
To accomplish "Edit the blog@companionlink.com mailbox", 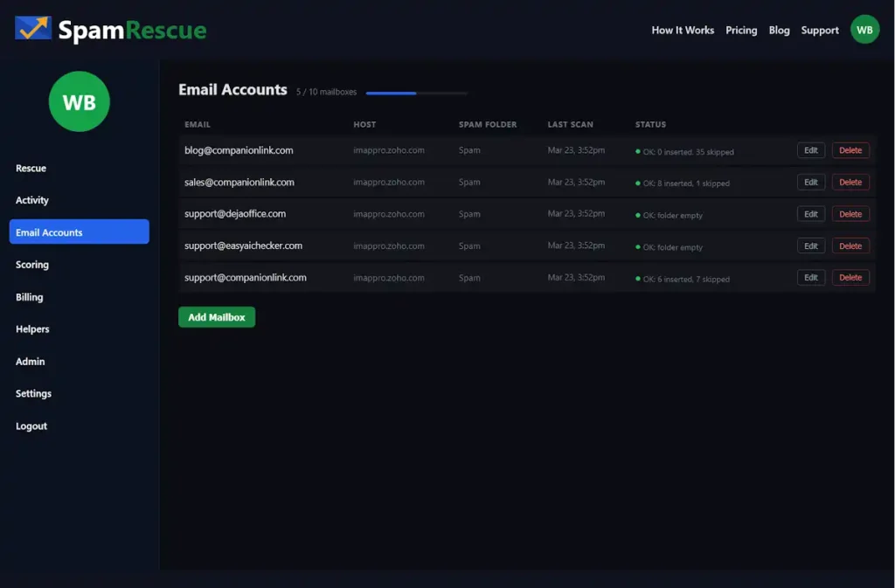I will (810, 150).
